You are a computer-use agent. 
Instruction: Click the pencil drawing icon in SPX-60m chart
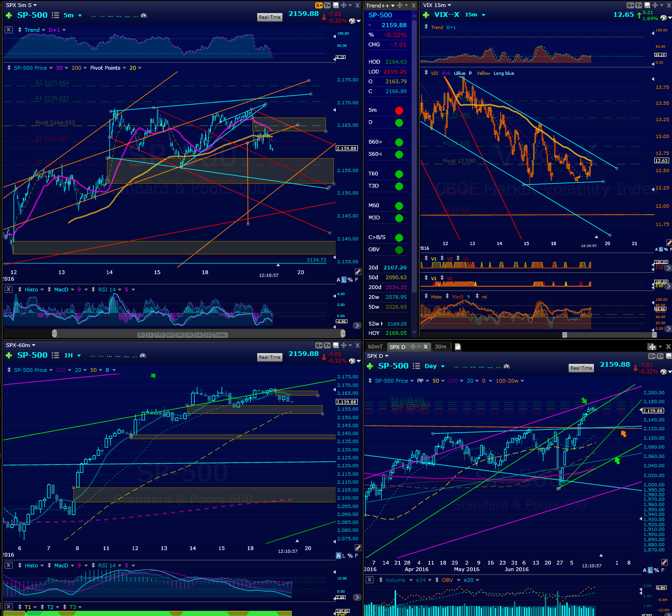pyautogui.click(x=358, y=548)
